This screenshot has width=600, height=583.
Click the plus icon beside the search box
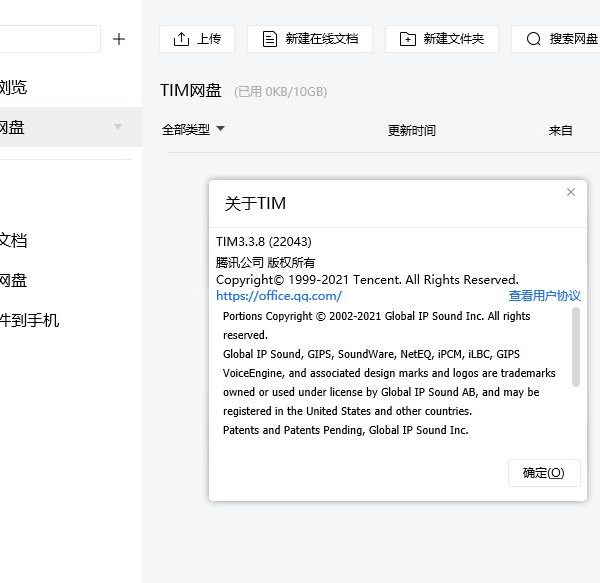click(119, 39)
